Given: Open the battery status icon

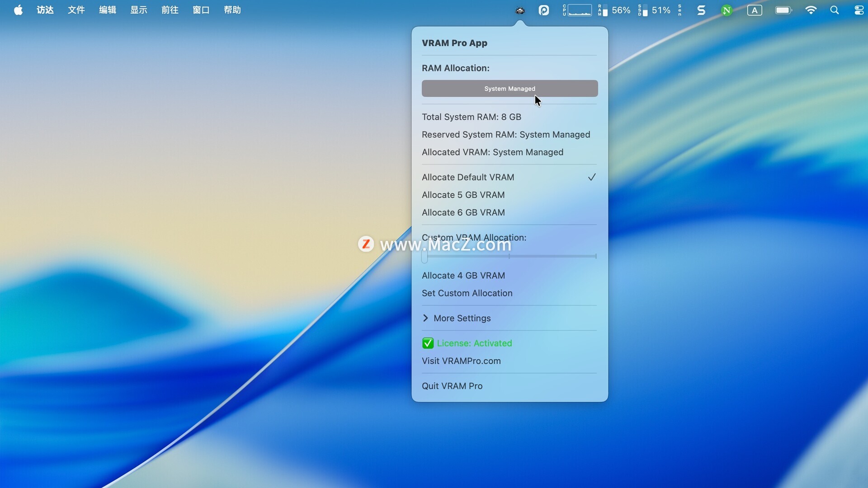Looking at the screenshot, I should tap(783, 10).
